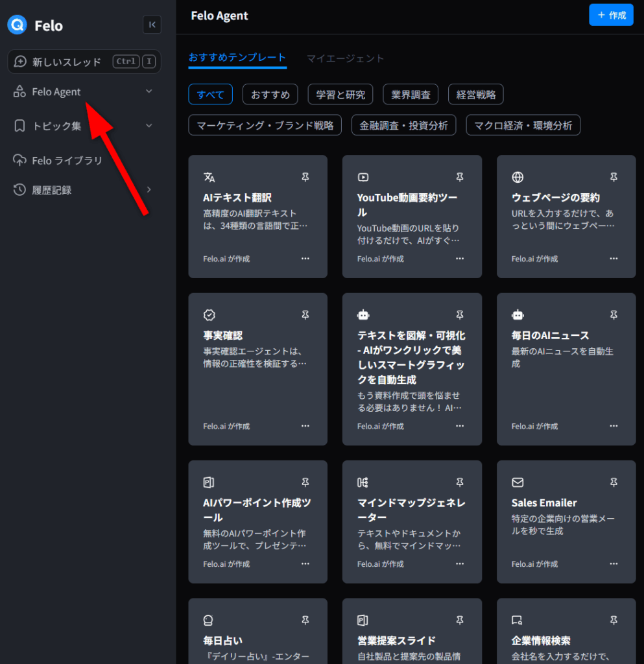This screenshot has width=644, height=664.
Task: Click the verified badge icon on 事実確認
Action: point(209,315)
